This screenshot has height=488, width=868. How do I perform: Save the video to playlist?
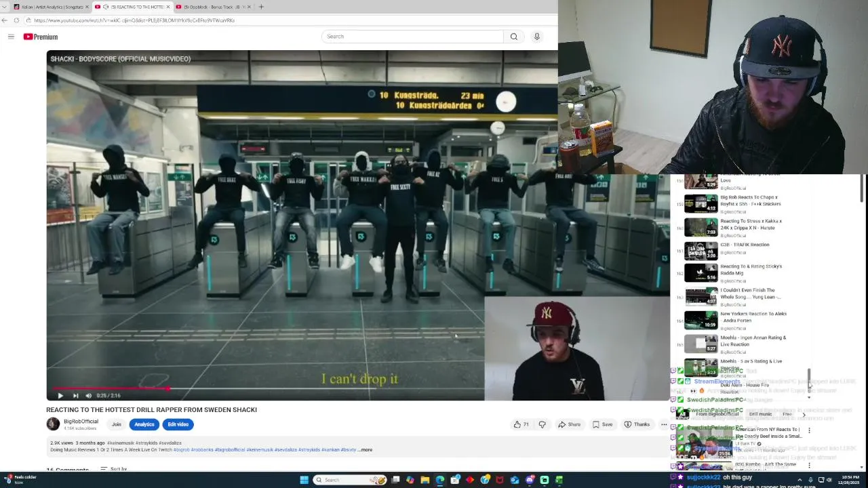coord(602,424)
